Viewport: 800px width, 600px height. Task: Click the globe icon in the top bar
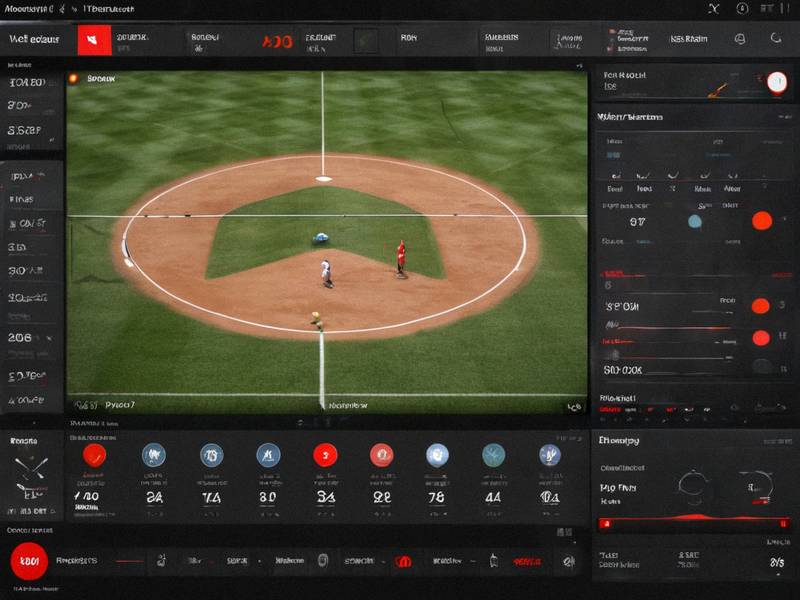(740, 39)
